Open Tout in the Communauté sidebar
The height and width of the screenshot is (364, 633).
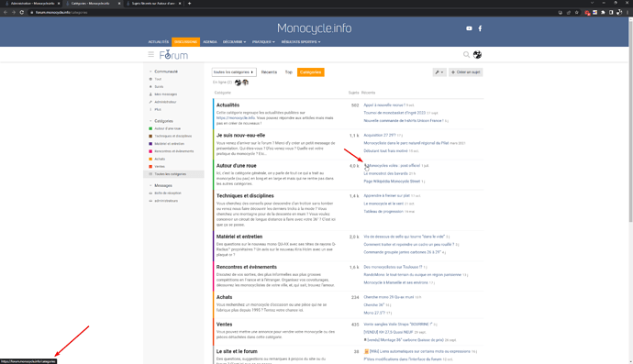point(158,79)
